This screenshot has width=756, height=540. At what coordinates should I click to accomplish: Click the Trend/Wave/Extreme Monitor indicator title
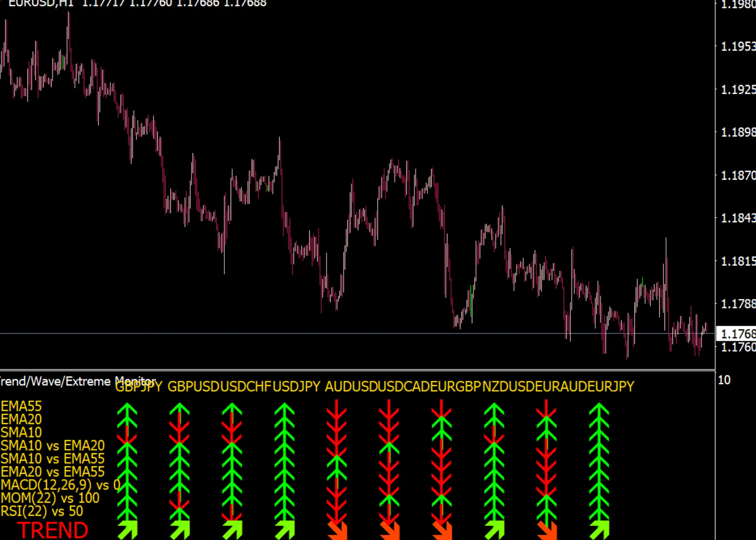(78, 381)
